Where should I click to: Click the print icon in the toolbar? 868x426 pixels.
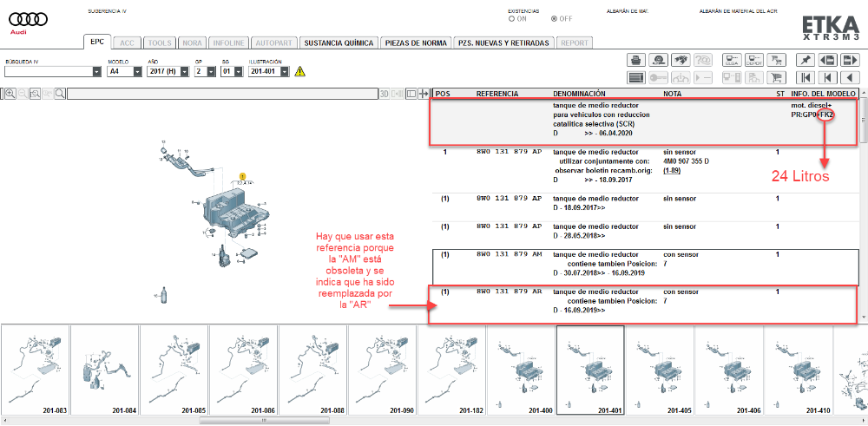(x=635, y=60)
